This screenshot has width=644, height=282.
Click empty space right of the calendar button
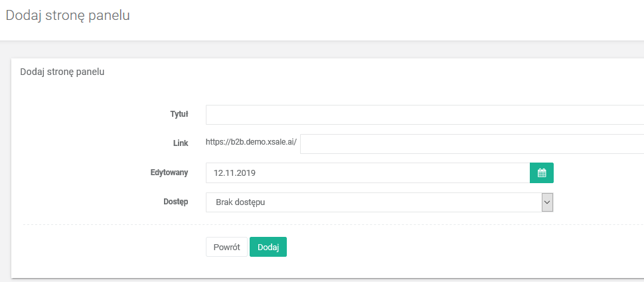tap(598, 173)
